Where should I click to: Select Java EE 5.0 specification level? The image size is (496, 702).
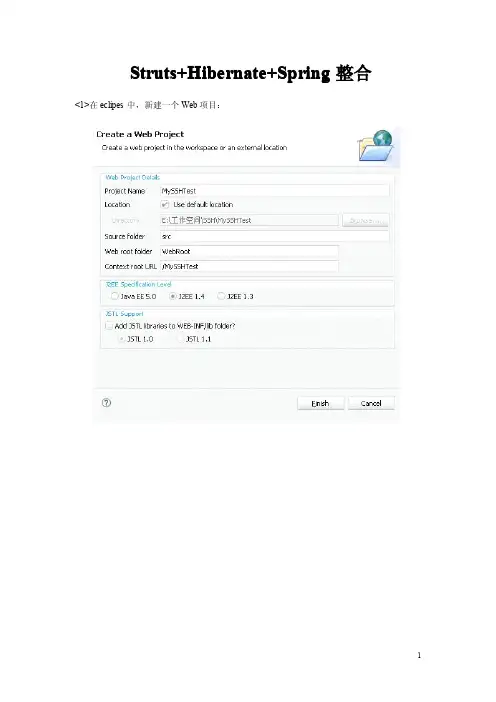115,296
